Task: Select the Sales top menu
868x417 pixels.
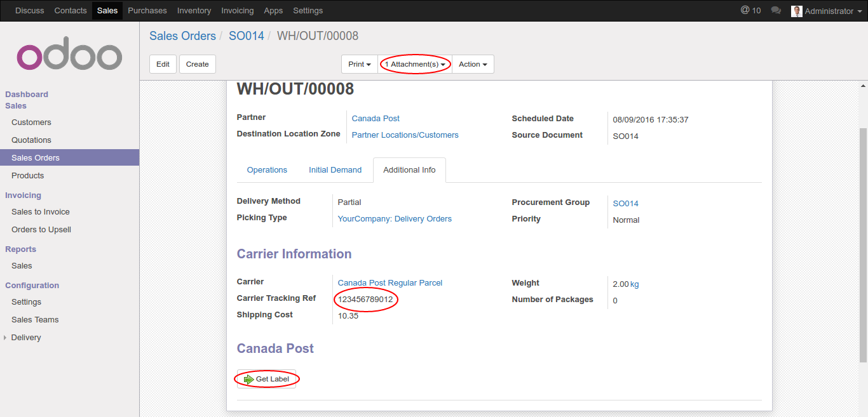Action: click(x=107, y=11)
